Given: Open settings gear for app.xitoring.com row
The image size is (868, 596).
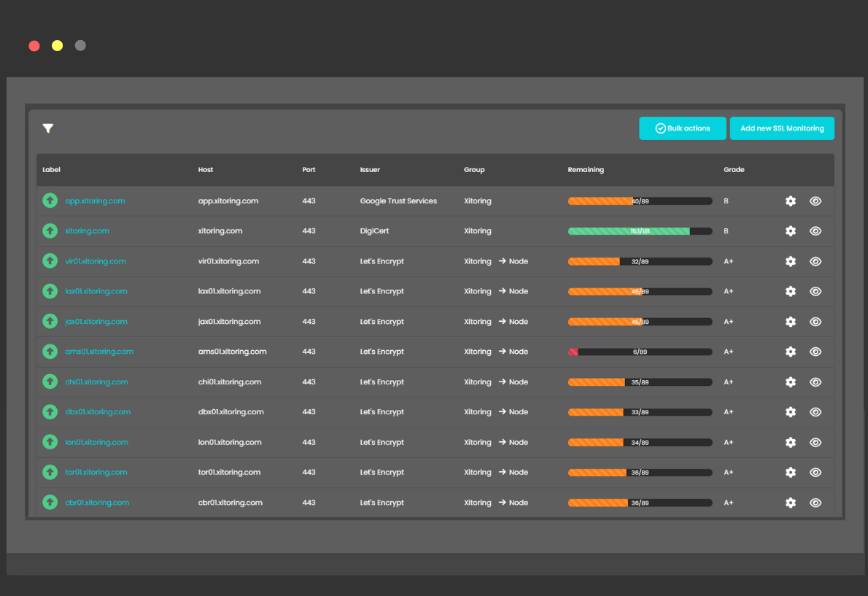Looking at the screenshot, I should [x=791, y=201].
